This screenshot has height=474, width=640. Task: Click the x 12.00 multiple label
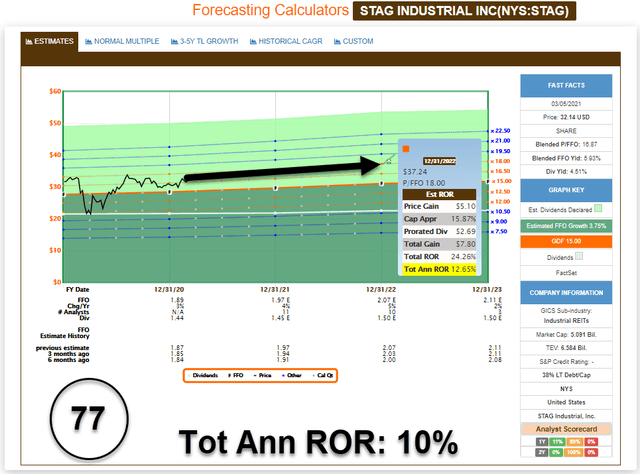tap(500, 201)
